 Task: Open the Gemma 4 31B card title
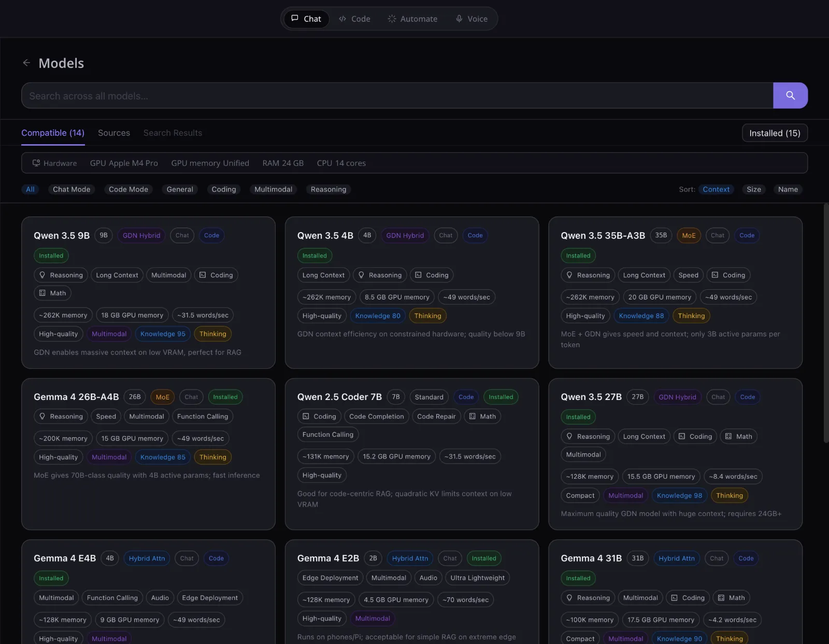tap(591, 558)
